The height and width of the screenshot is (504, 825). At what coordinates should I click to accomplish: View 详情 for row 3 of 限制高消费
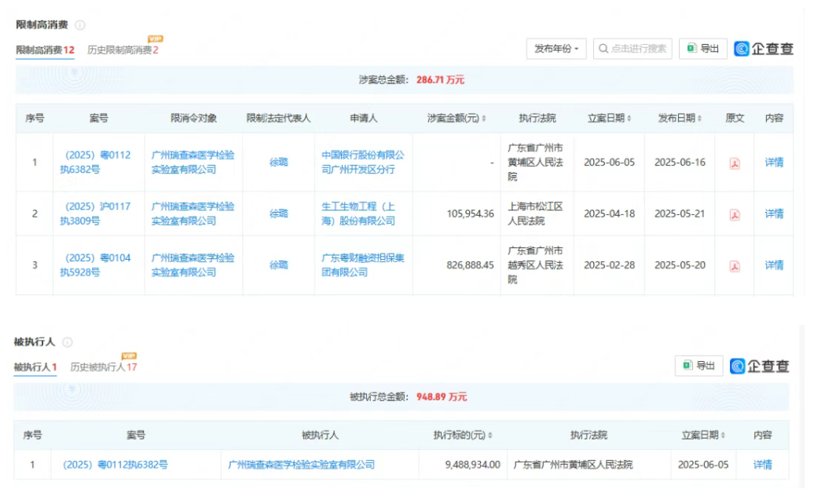(774, 265)
